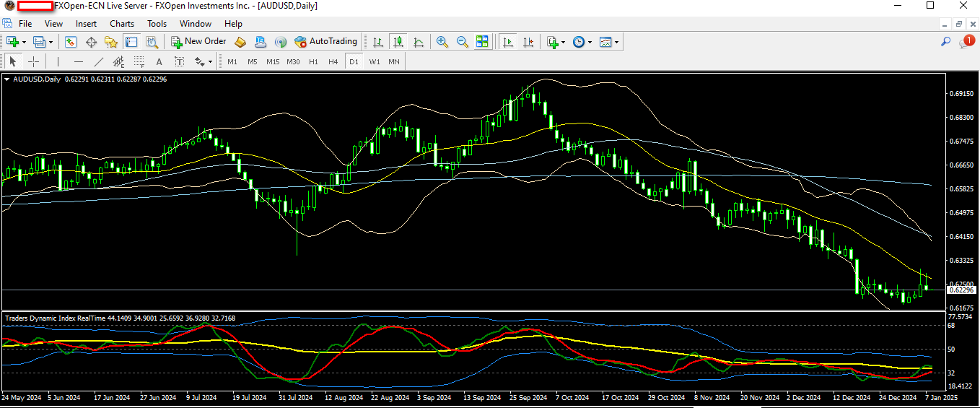This screenshot has height=408, width=980.
Task: Switch to the H4 timeframe
Action: tap(333, 61)
